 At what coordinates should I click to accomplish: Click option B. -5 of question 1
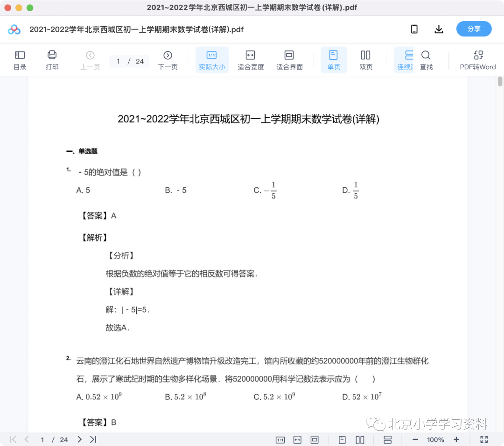[175, 191]
